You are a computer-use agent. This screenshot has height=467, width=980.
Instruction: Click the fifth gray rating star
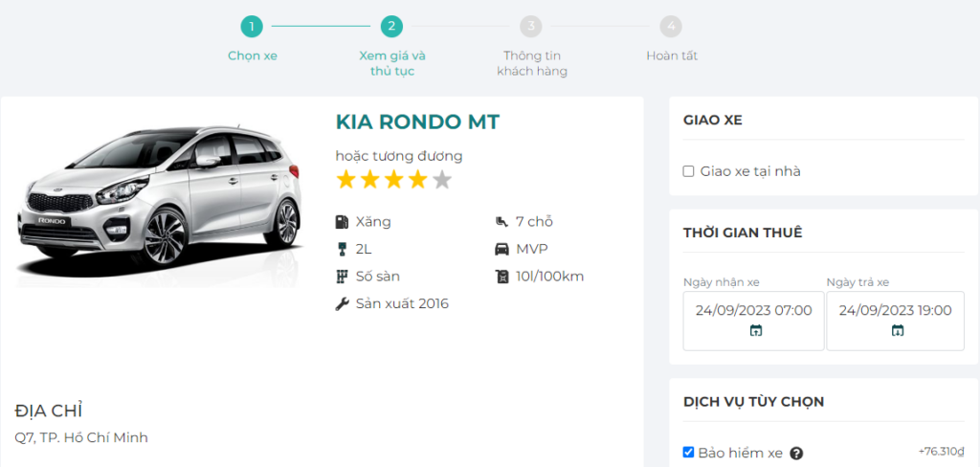coord(441,180)
